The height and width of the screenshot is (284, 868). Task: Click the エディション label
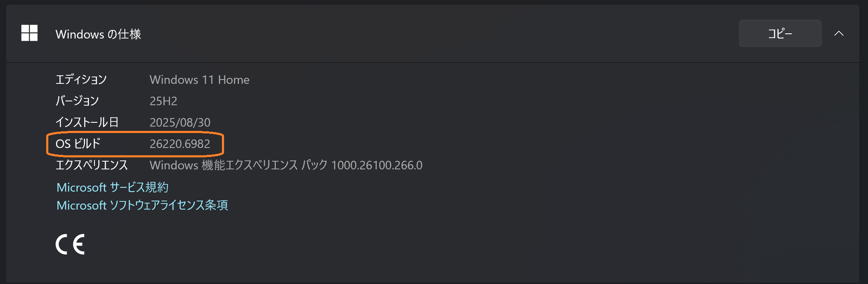[x=82, y=80]
